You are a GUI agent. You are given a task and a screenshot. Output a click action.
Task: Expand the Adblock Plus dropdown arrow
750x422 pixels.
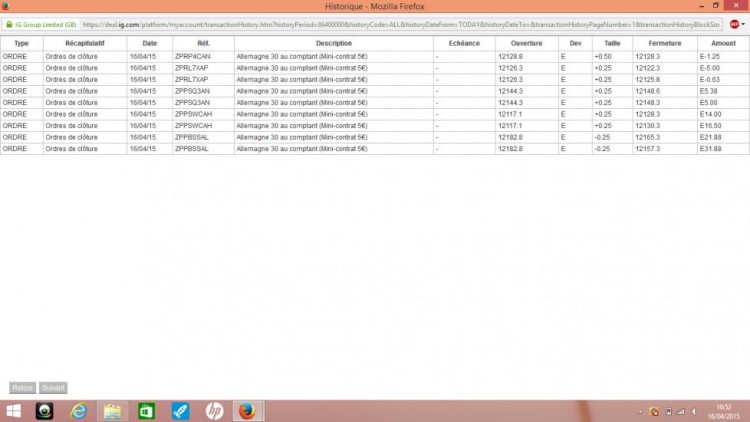743,24
